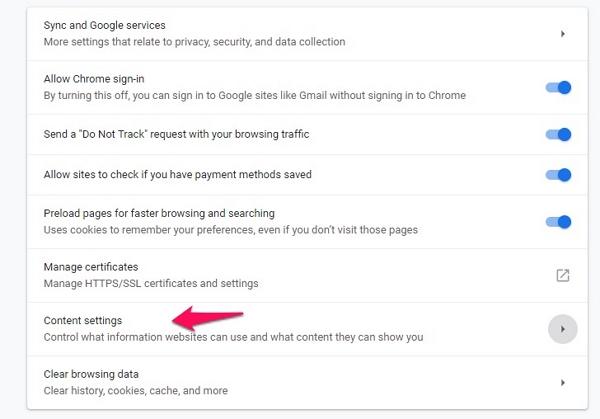Click the Preload pages for faster browsing label
This screenshot has width=600, height=419.
click(x=159, y=213)
